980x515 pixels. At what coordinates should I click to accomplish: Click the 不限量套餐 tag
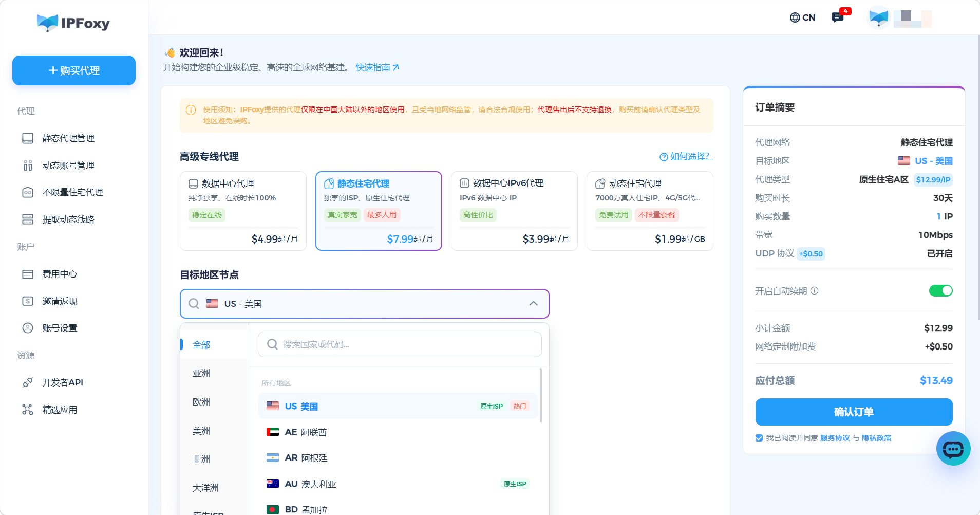(657, 215)
